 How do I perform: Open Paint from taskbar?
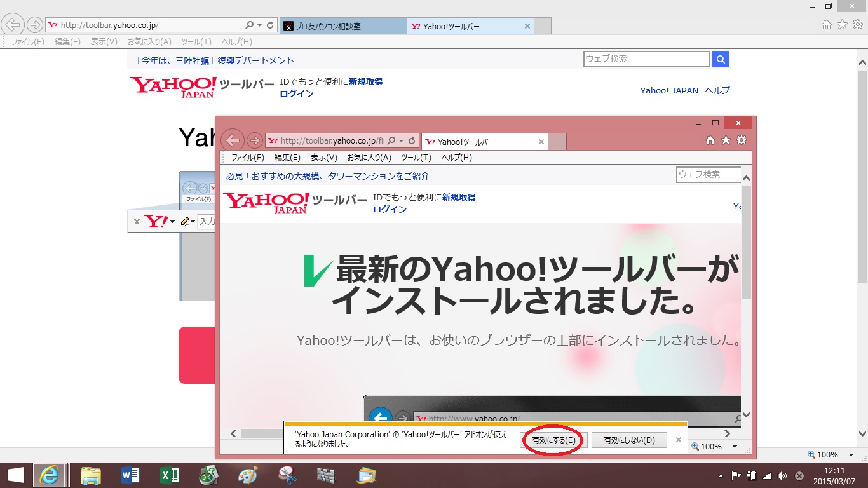pos(248,475)
